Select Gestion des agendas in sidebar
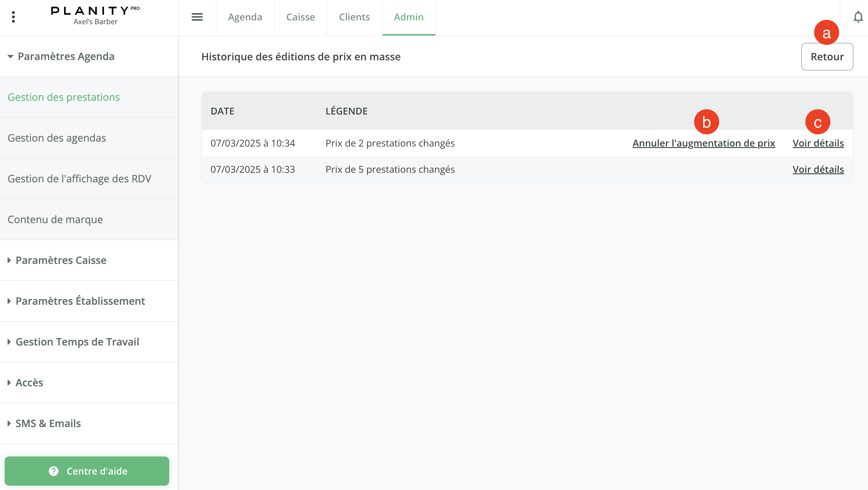 coord(57,138)
